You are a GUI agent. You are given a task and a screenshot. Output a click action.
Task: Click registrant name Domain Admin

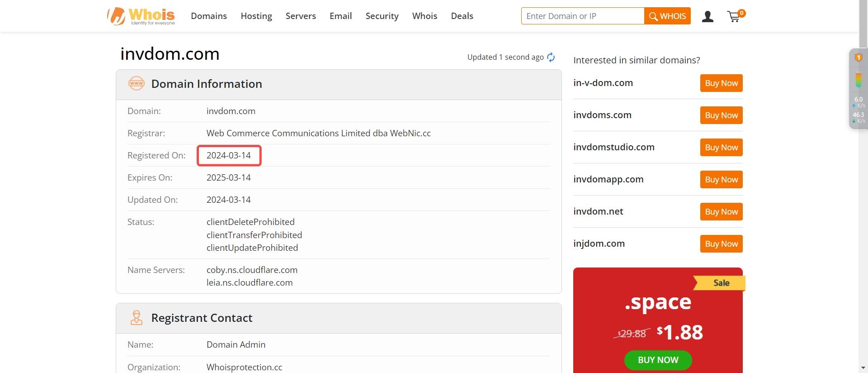(236, 344)
